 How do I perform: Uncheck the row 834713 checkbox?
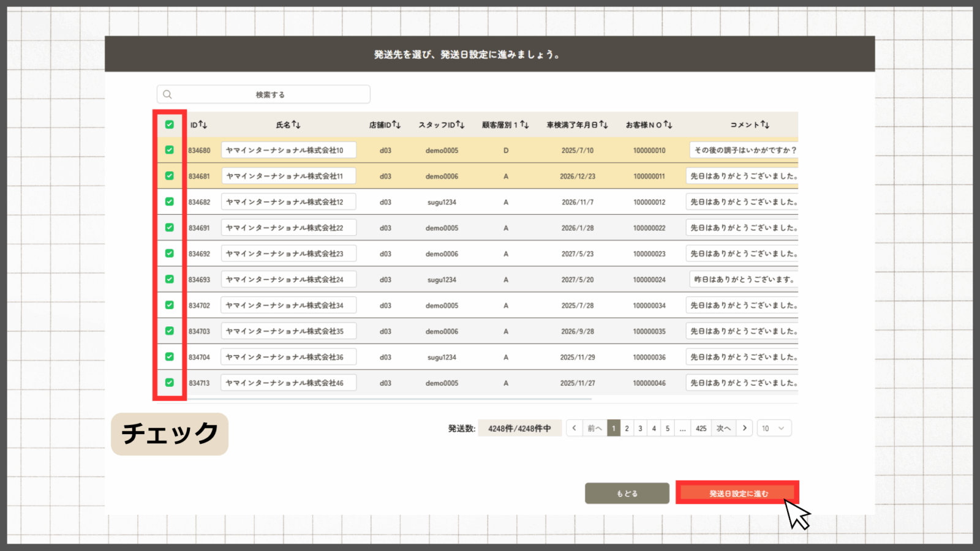point(170,383)
